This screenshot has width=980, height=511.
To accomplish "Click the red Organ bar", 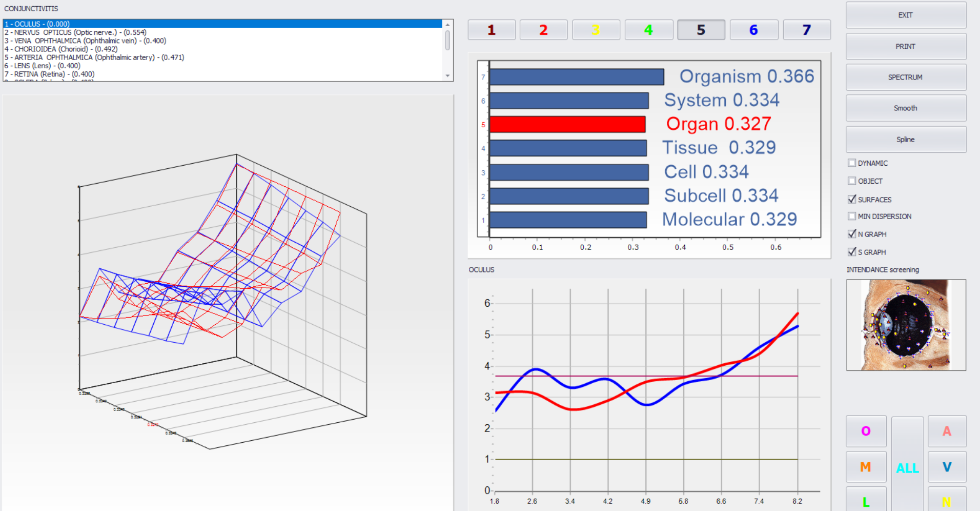I will coord(567,124).
